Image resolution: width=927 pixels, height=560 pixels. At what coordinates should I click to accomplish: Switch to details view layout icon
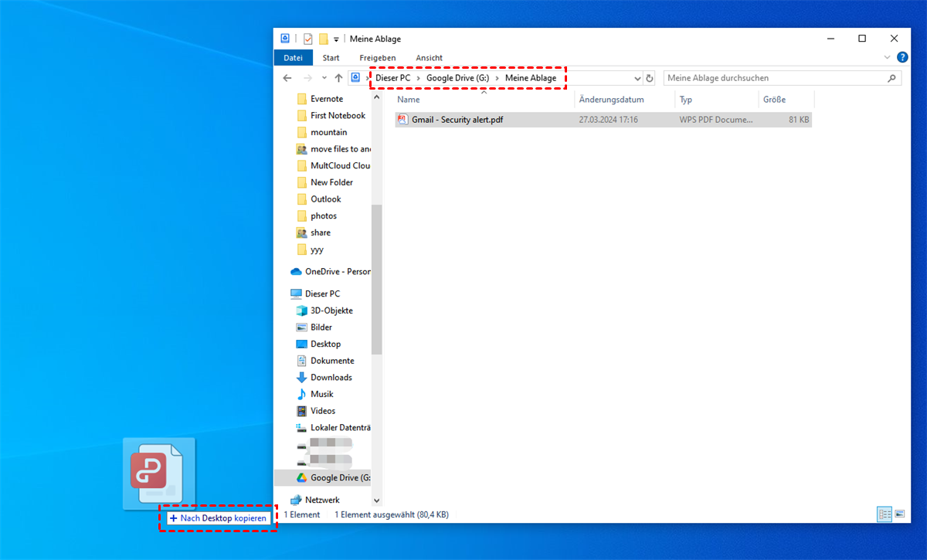point(885,514)
